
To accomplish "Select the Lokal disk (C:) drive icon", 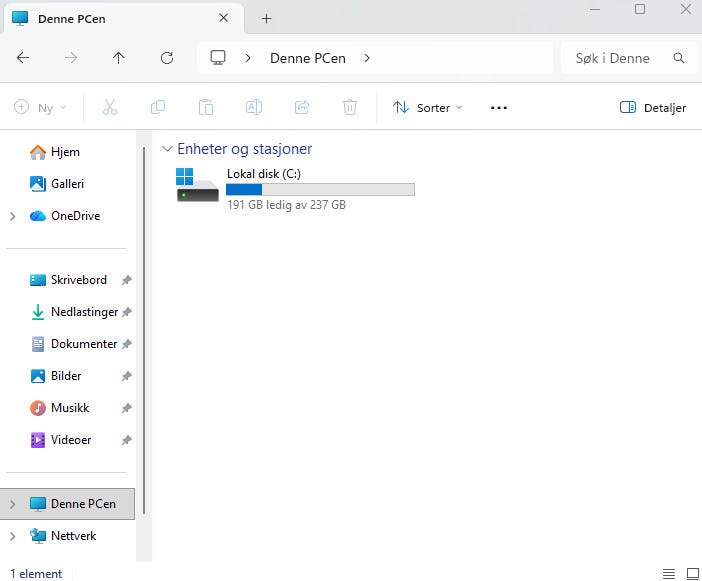I will click(x=197, y=185).
